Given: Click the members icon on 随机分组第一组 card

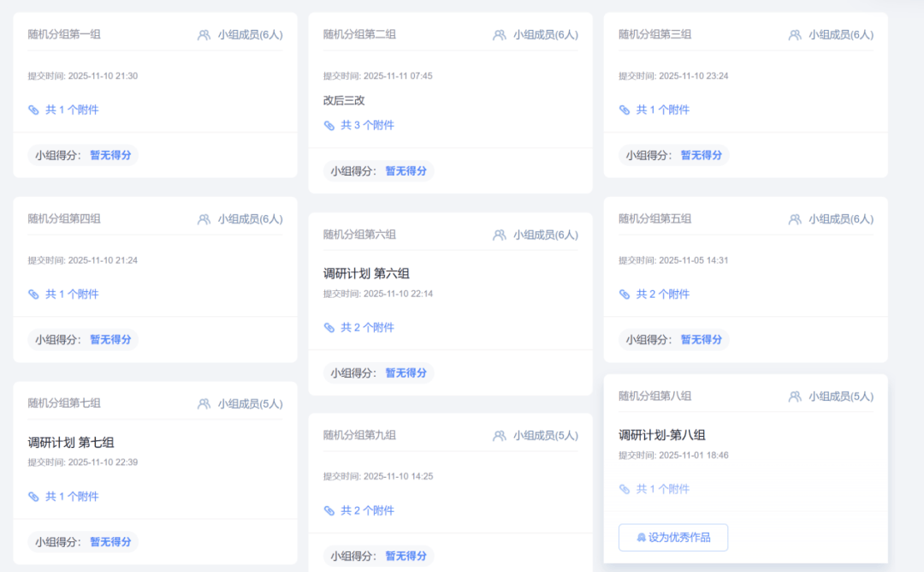Looking at the screenshot, I should (x=204, y=35).
